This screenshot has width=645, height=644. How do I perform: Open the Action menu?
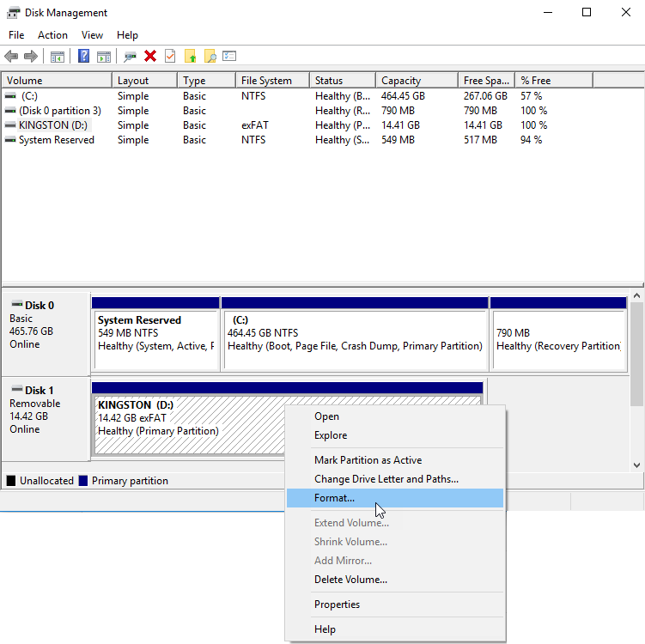pyautogui.click(x=52, y=35)
